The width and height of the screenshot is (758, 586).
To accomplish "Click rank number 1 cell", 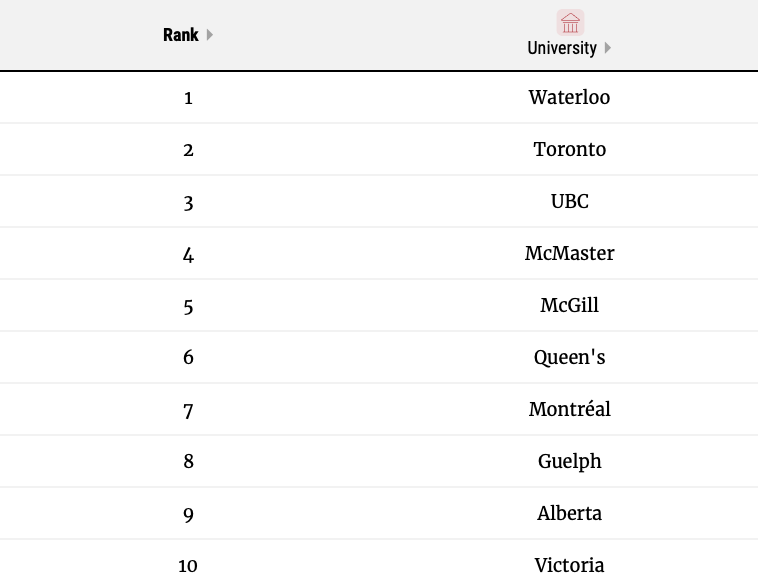I will pos(188,98).
